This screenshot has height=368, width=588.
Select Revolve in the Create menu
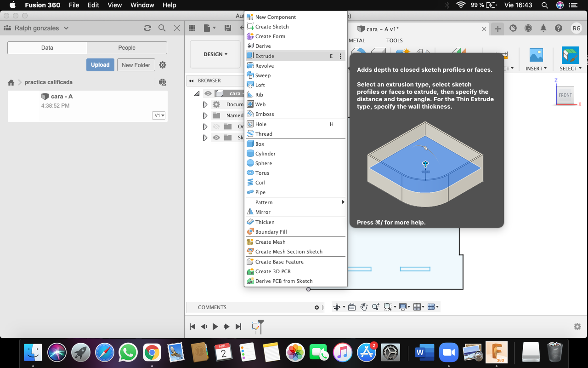(x=295, y=66)
